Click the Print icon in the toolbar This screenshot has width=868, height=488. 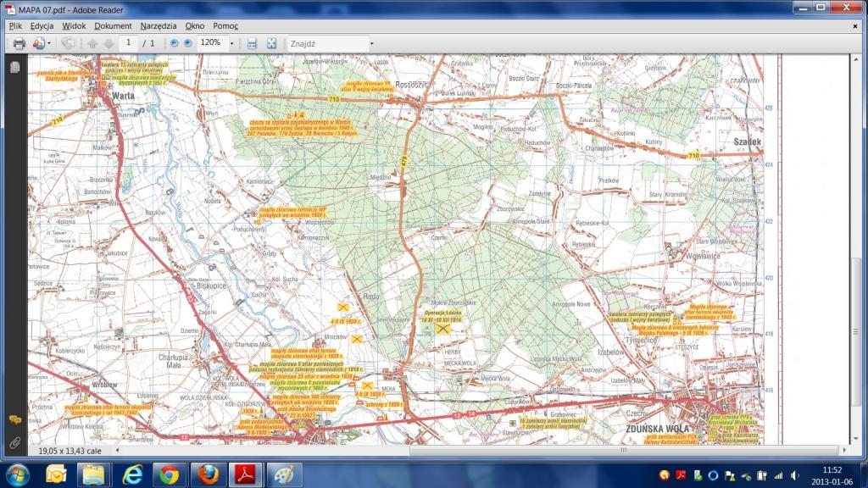coord(19,43)
